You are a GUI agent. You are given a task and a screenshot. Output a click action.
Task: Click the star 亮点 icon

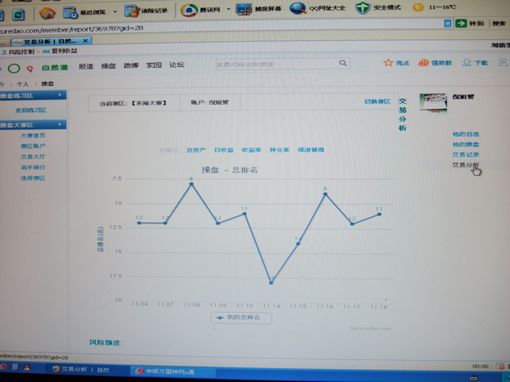[x=388, y=62]
